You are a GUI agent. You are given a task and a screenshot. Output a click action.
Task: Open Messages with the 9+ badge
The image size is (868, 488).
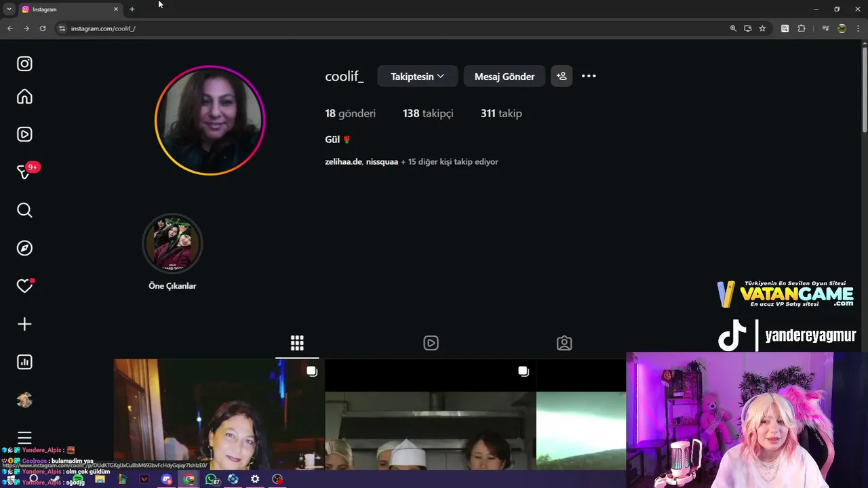click(x=24, y=172)
